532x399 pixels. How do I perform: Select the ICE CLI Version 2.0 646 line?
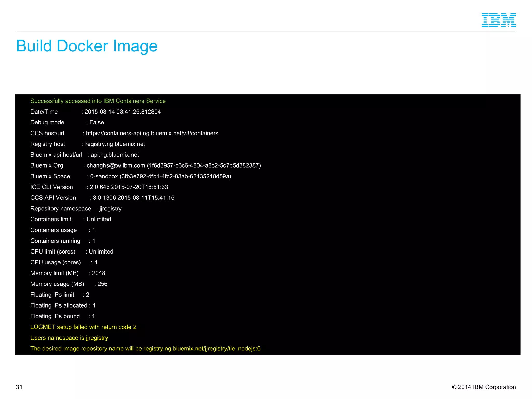pos(99,187)
